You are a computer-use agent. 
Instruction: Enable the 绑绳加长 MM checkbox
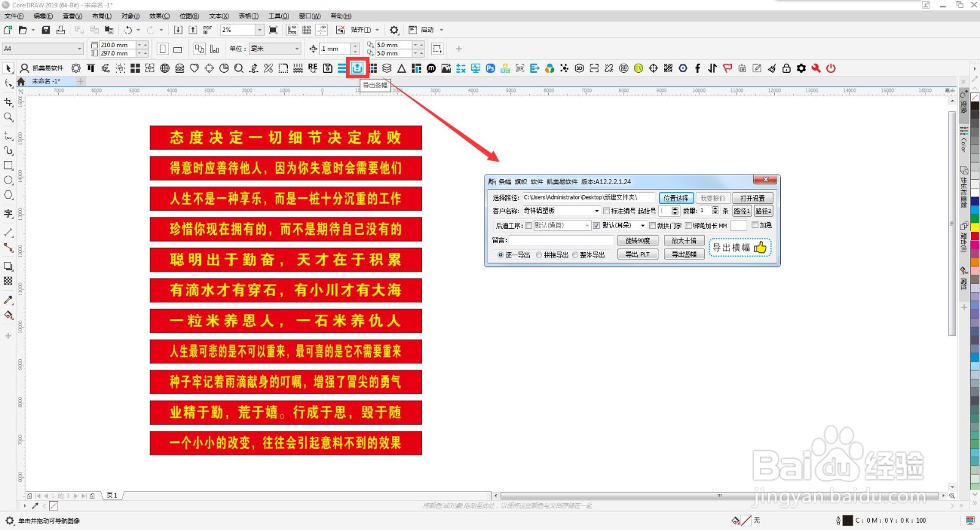tap(688, 226)
